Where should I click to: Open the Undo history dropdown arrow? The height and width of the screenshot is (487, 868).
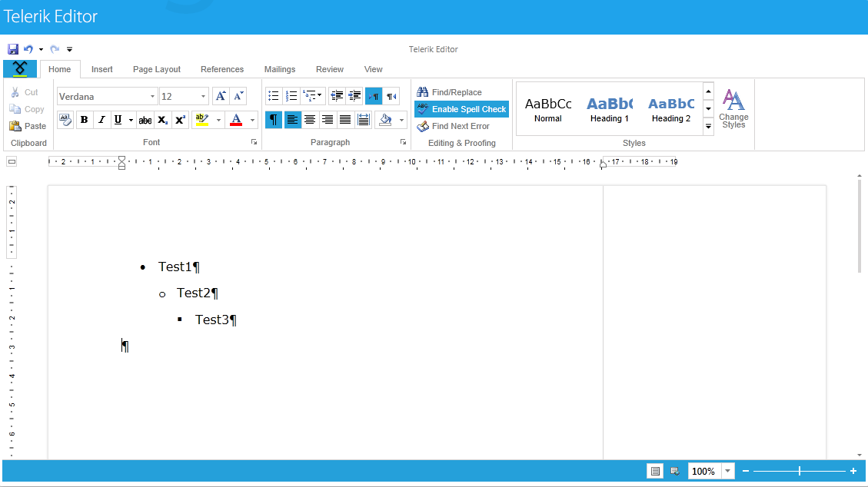[41, 49]
